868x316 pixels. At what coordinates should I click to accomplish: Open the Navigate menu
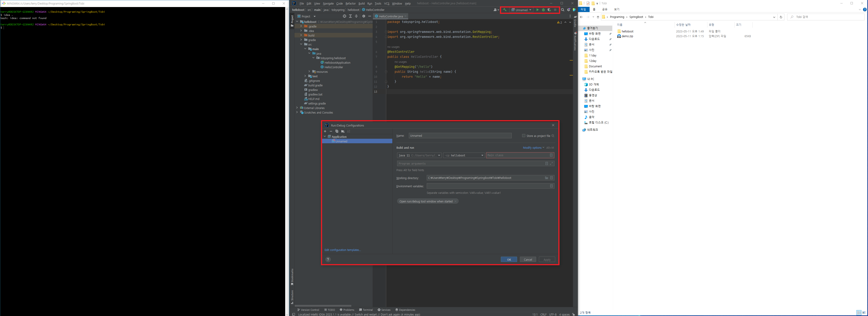328,3
